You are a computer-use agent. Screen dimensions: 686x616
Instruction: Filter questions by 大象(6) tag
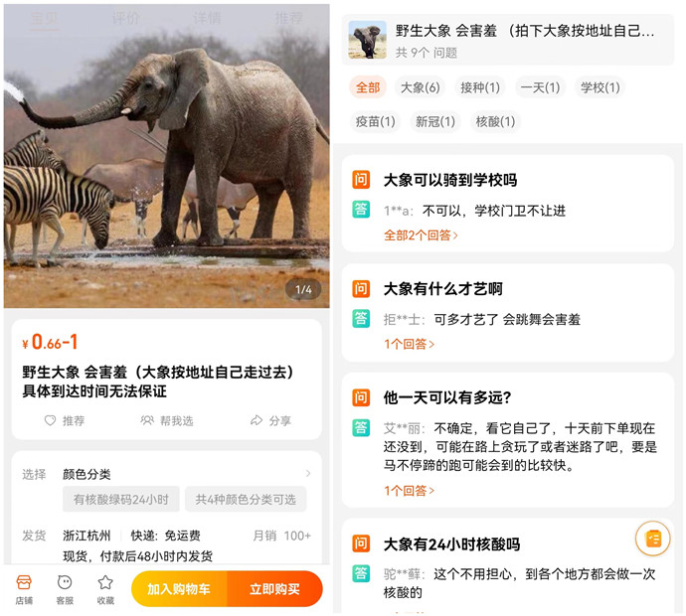pyautogui.click(x=420, y=87)
